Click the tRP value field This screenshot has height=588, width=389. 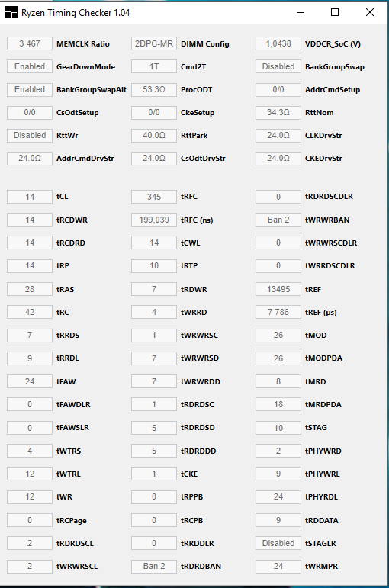tap(30, 266)
